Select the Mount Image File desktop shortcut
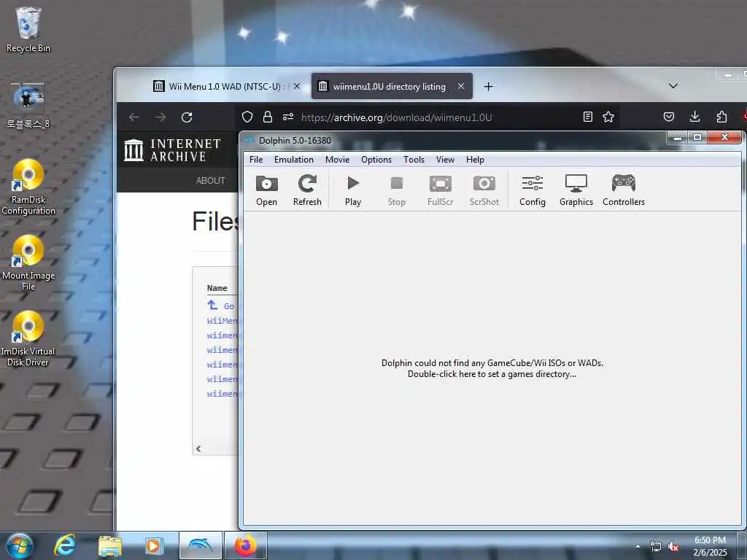 28,262
